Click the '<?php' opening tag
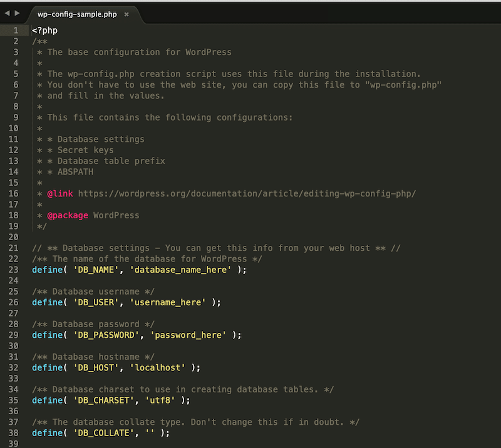 tap(44, 31)
